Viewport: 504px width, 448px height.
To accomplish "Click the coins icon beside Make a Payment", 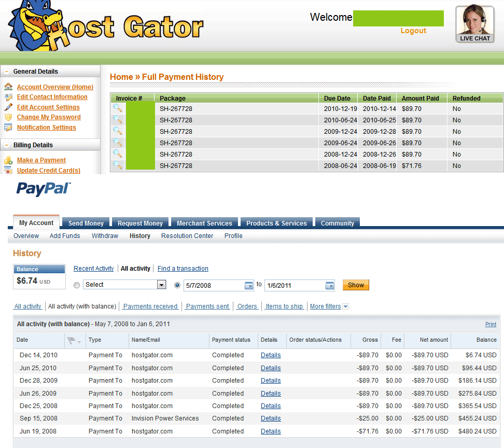I will click(x=8, y=160).
